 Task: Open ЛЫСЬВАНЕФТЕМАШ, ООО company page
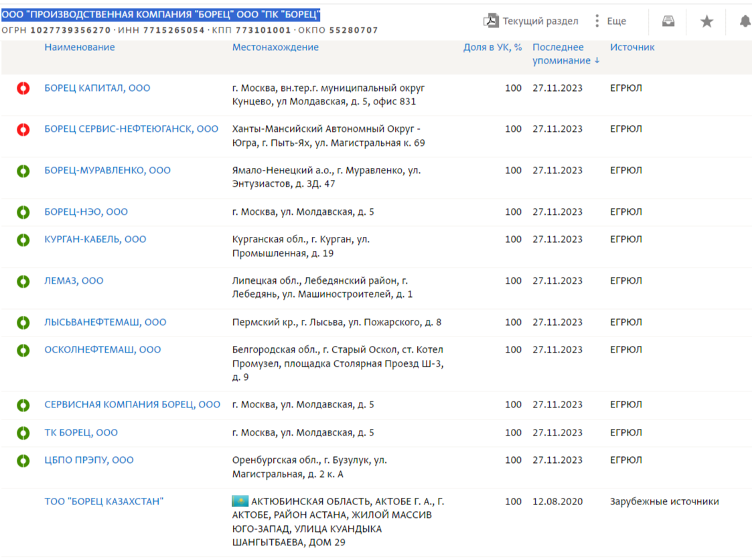[105, 322]
